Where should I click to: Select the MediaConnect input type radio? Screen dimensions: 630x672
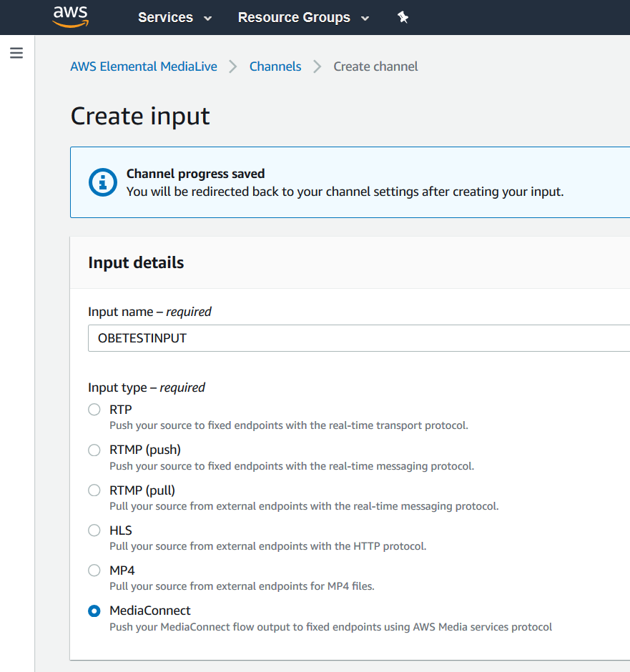[94, 611]
